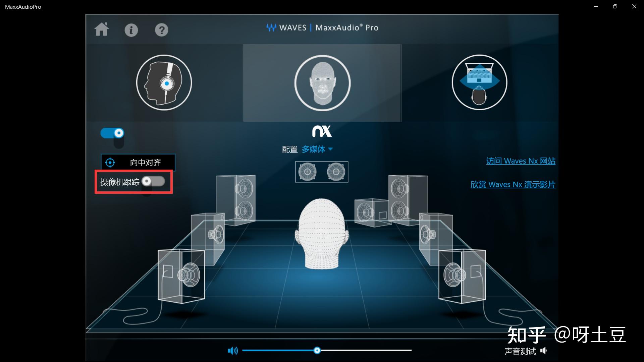Select the headphones profile icon
Image resolution: width=644 pixels, height=362 pixels.
164,82
